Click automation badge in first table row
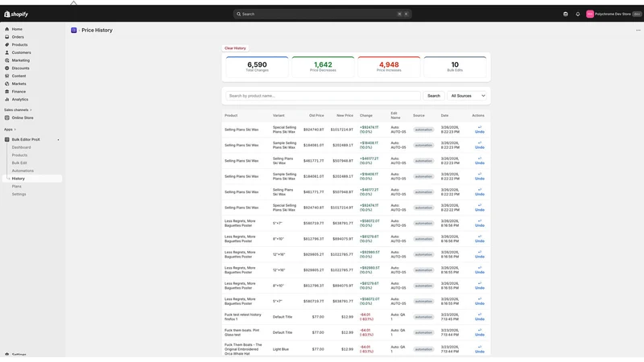The image size is (644, 362). (423, 130)
